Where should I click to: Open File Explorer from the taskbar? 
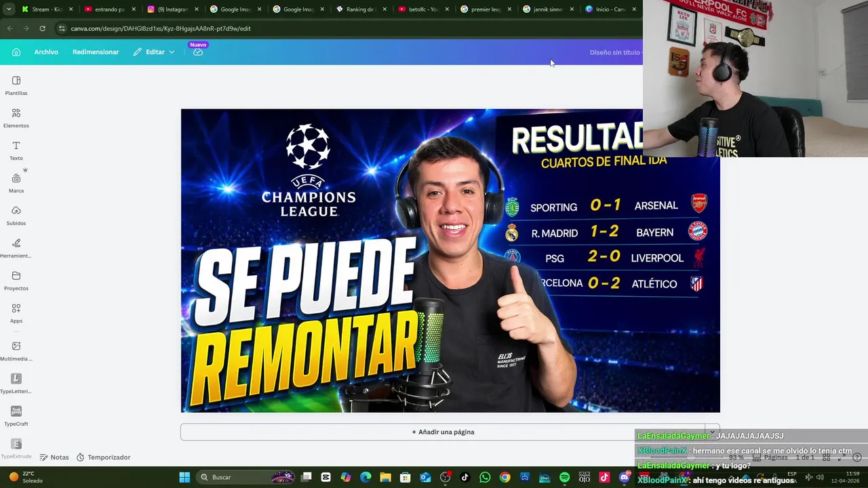tap(385, 477)
